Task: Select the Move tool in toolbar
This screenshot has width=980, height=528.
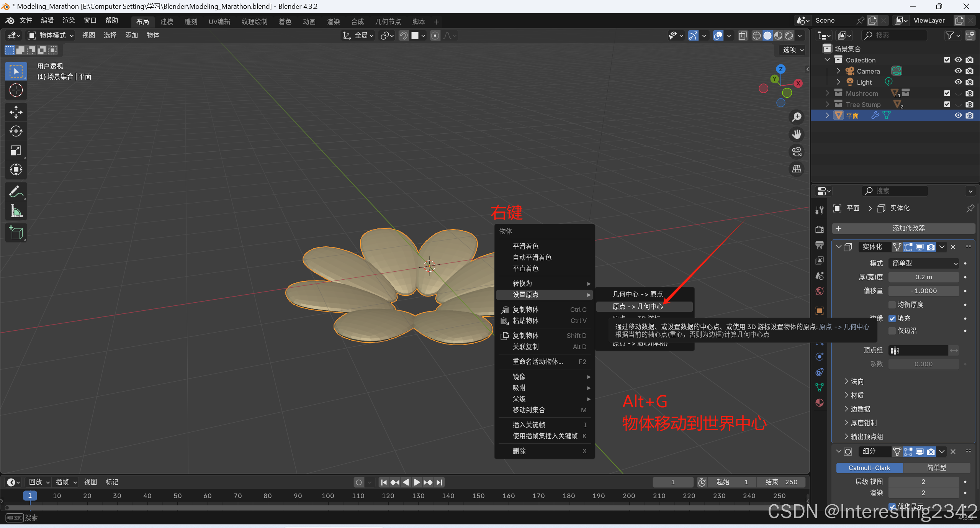Action: (x=16, y=112)
